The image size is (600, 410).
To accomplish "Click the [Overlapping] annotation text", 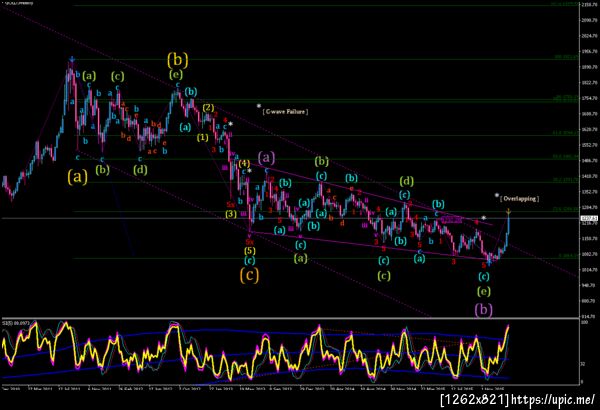I will coord(520,199).
